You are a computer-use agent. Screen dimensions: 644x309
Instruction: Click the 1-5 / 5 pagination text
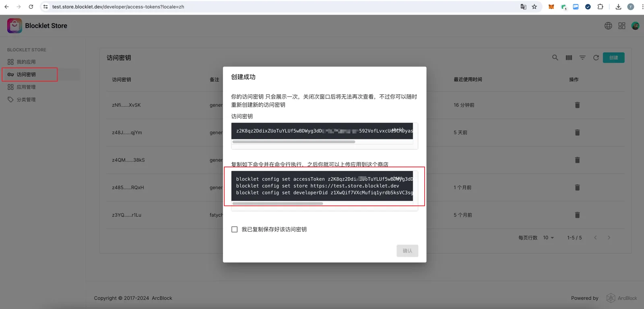click(x=574, y=238)
